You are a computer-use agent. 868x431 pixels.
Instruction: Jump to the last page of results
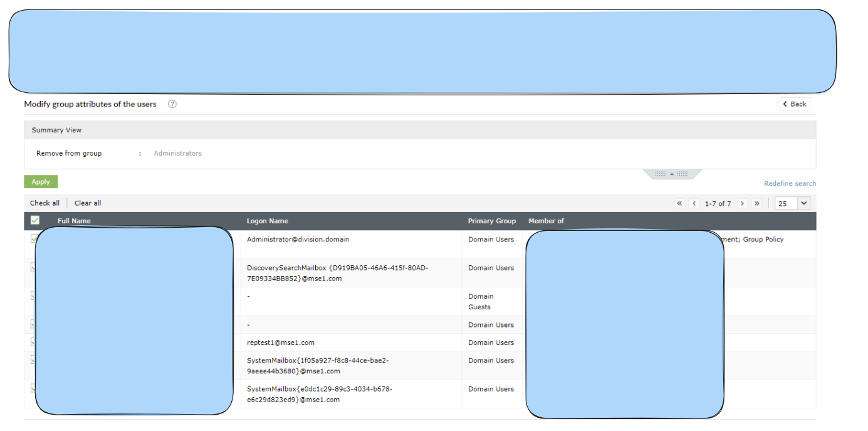756,203
